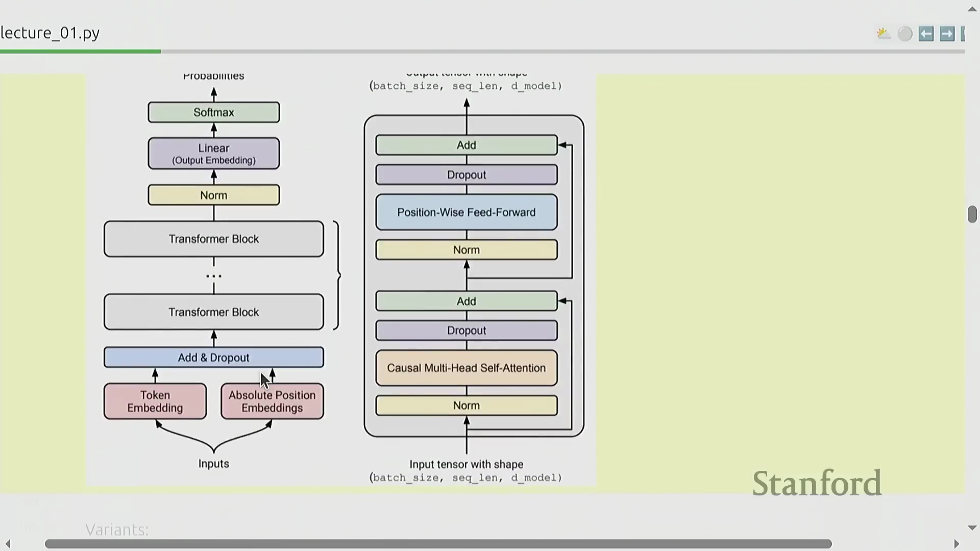Click the sun-and-cloud theme icon
The image size is (980, 551).
[x=883, y=34]
